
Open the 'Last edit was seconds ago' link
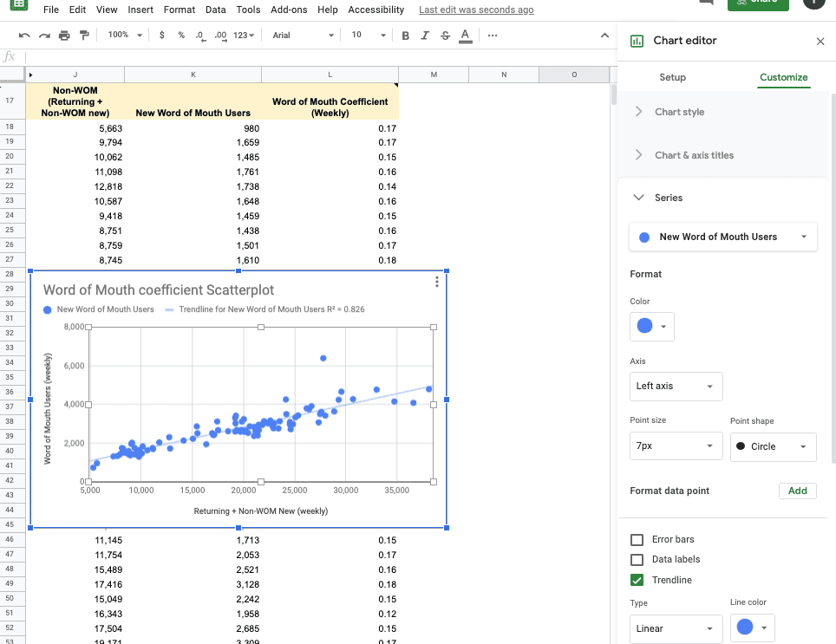click(x=476, y=10)
